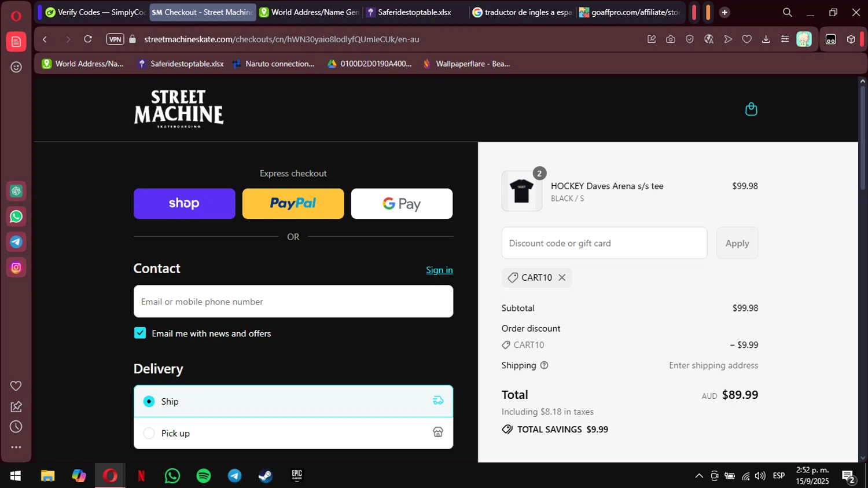Image resolution: width=868 pixels, height=488 pixels.
Task: Open the Windows Start menu
Action: (16, 476)
